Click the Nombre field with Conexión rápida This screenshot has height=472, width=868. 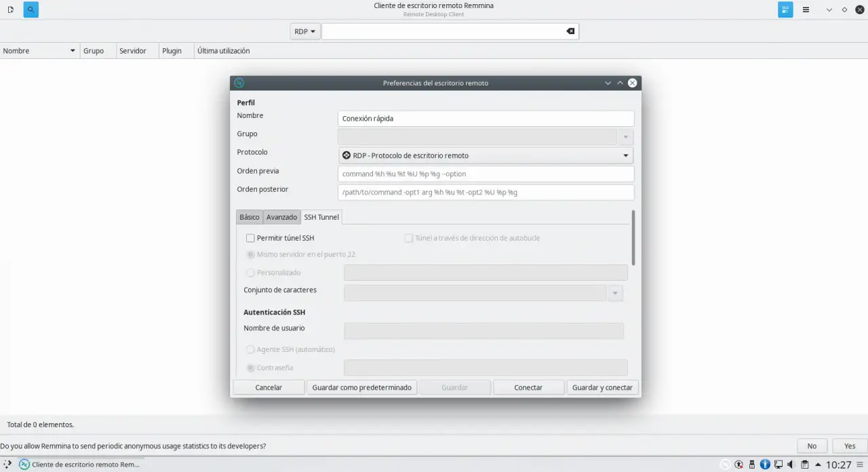click(x=486, y=119)
